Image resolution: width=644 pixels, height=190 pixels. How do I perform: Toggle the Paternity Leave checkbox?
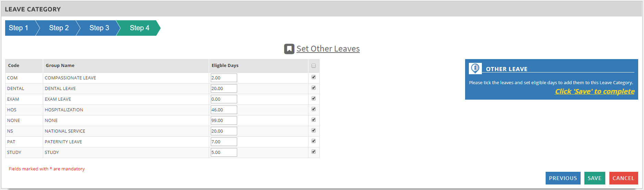click(x=314, y=141)
